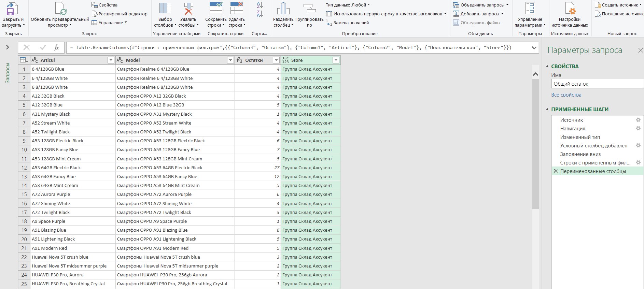
Task: Expand the Запросы side pane with chevron
Action: coord(8,47)
